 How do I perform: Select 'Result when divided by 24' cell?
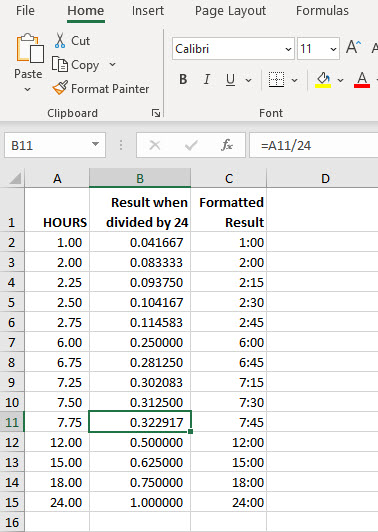[140, 210]
